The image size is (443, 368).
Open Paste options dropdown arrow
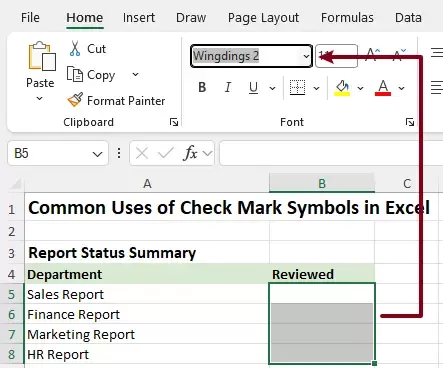pos(39,98)
